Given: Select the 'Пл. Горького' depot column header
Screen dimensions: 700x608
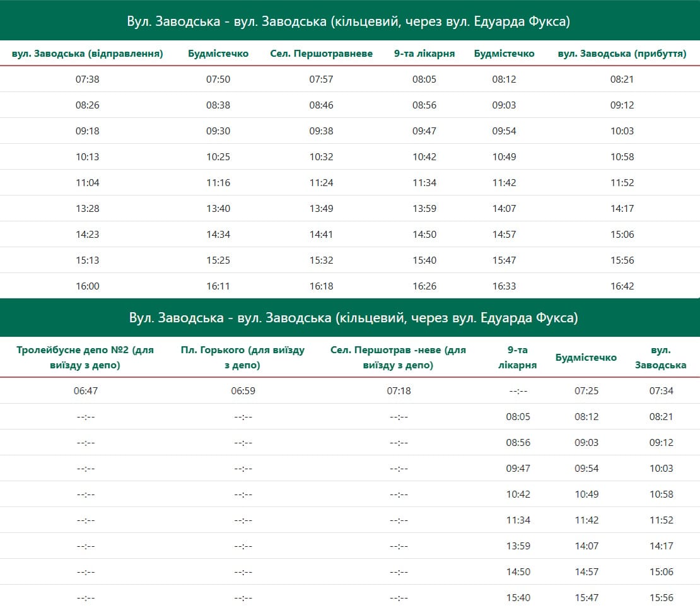Looking at the screenshot, I should [x=243, y=357].
